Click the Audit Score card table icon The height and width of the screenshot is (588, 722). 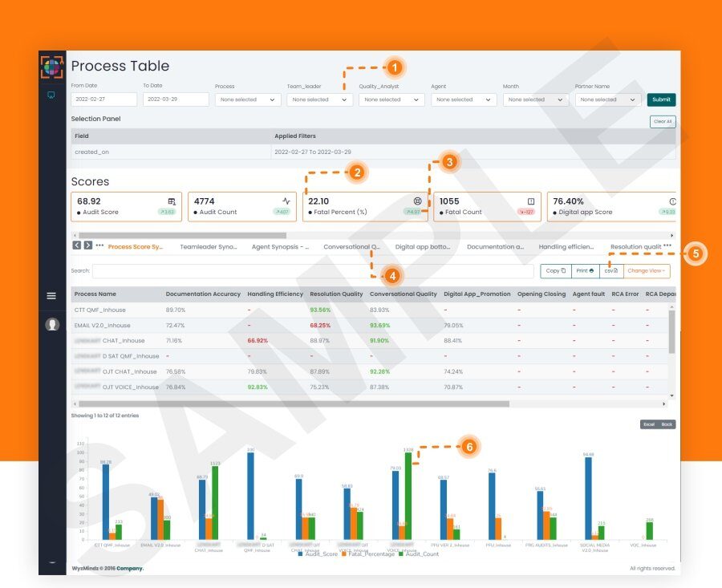coord(172,201)
